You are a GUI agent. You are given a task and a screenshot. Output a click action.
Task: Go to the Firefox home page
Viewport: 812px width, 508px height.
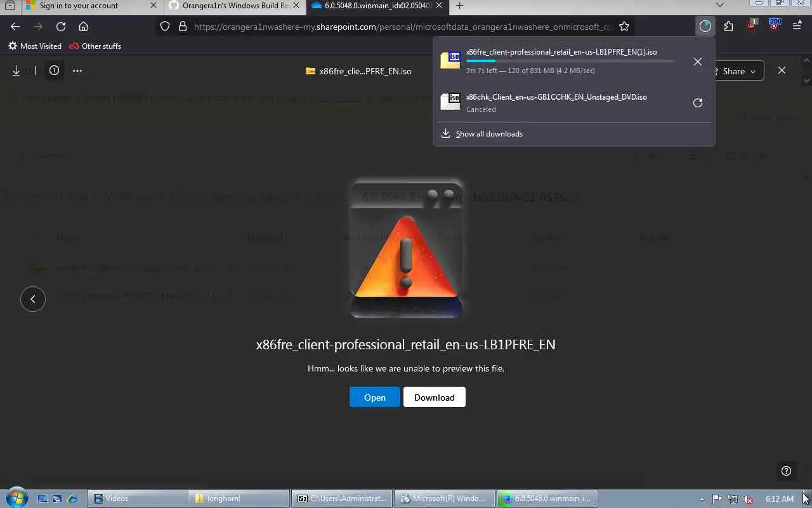83,27
